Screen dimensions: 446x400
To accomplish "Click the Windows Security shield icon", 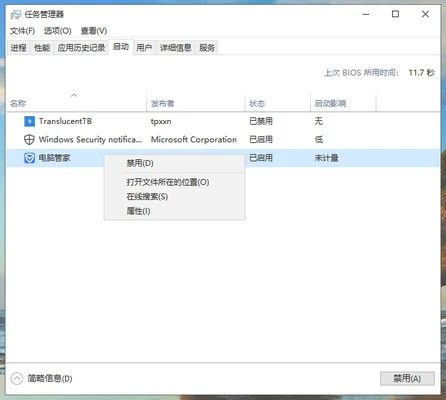I will point(29,139).
